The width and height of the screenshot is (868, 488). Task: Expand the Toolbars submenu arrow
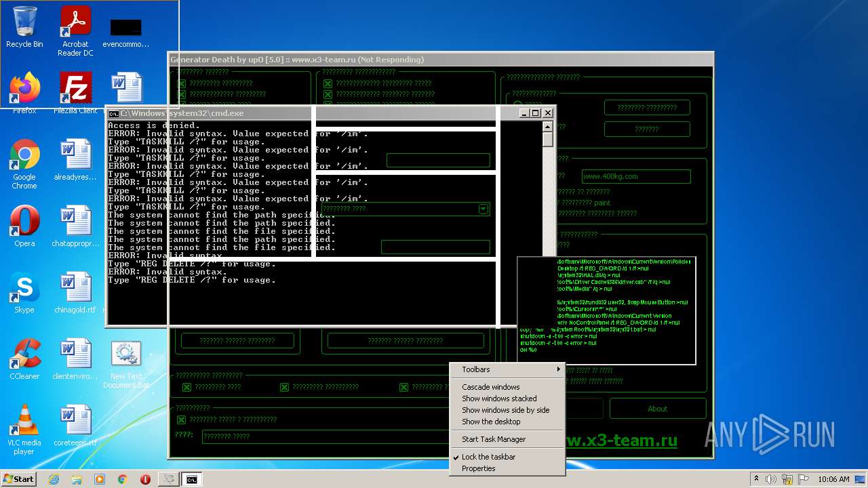[x=559, y=369]
